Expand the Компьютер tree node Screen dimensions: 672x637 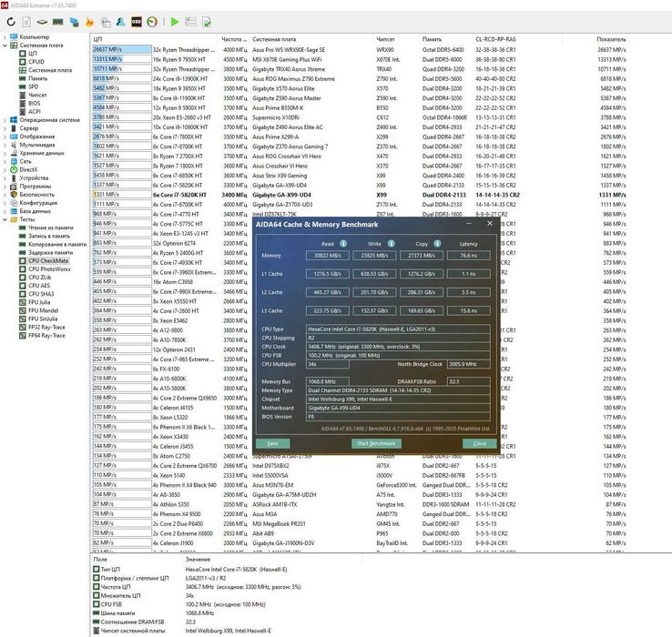(x=5, y=37)
